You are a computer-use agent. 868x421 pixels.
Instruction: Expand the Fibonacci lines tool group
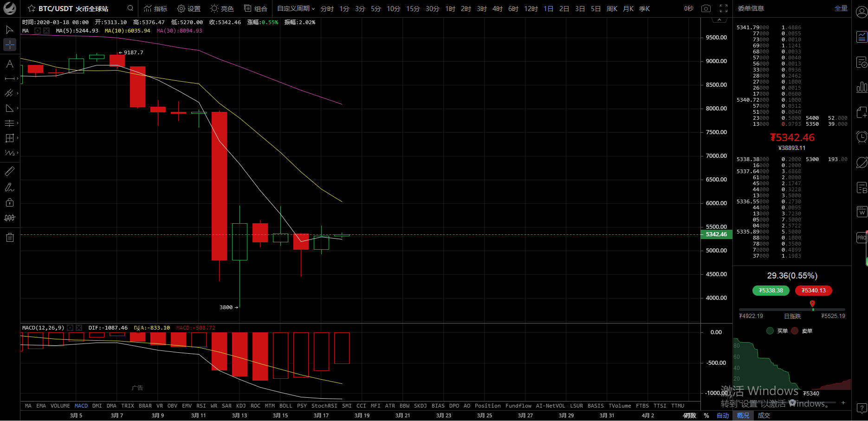coord(10,123)
